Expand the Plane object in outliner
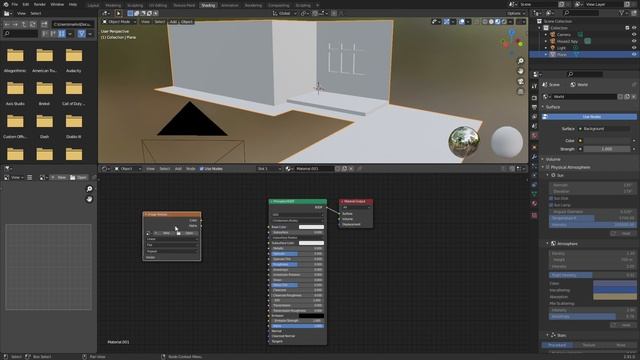This screenshot has height=360, width=640. point(546,54)
